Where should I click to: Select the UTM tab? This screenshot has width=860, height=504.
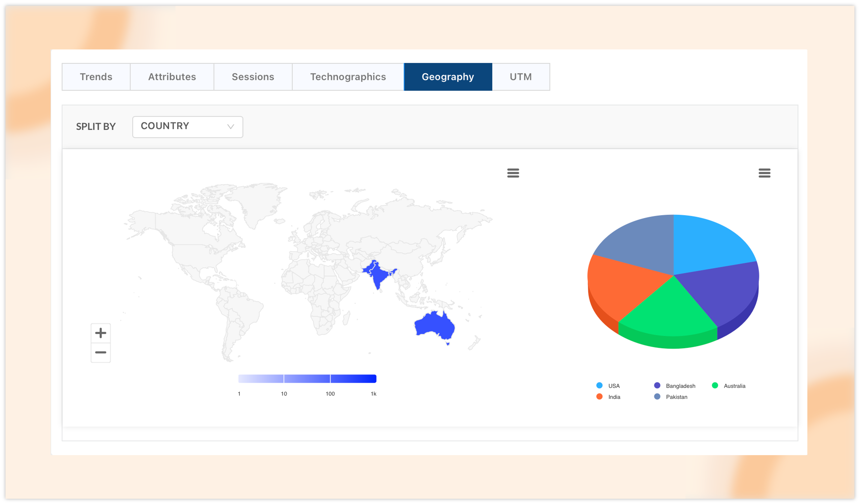520,77
